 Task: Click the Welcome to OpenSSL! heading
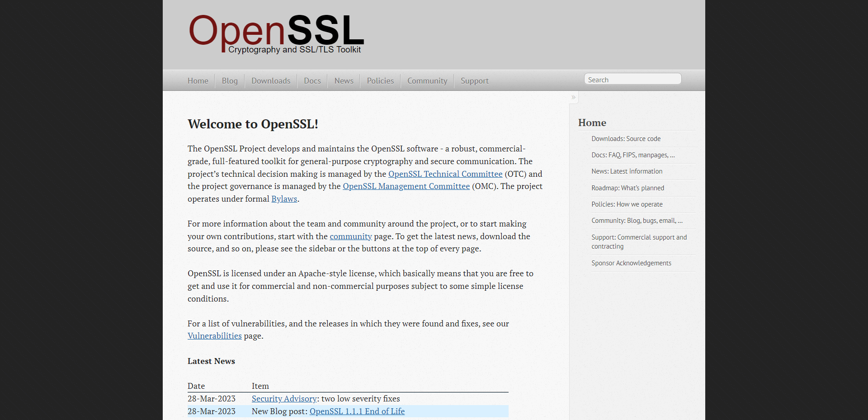coord(253,124)
